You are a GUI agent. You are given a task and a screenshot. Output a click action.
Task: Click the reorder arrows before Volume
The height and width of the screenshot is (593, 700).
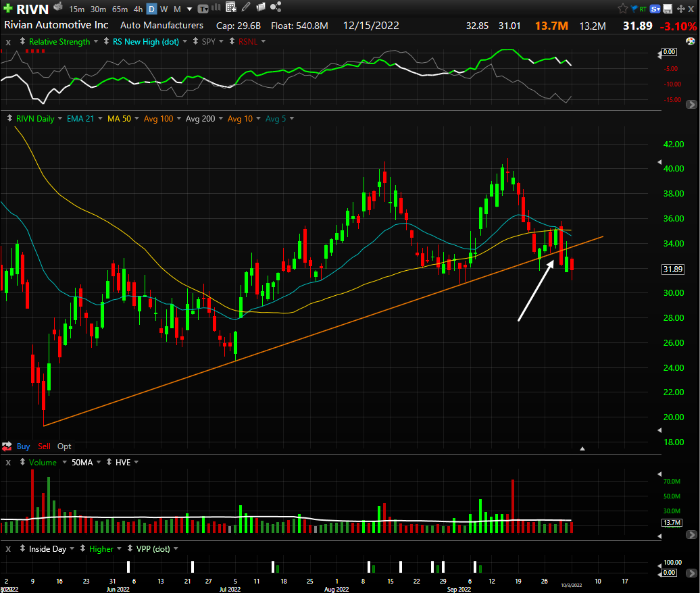pos(22,462)
